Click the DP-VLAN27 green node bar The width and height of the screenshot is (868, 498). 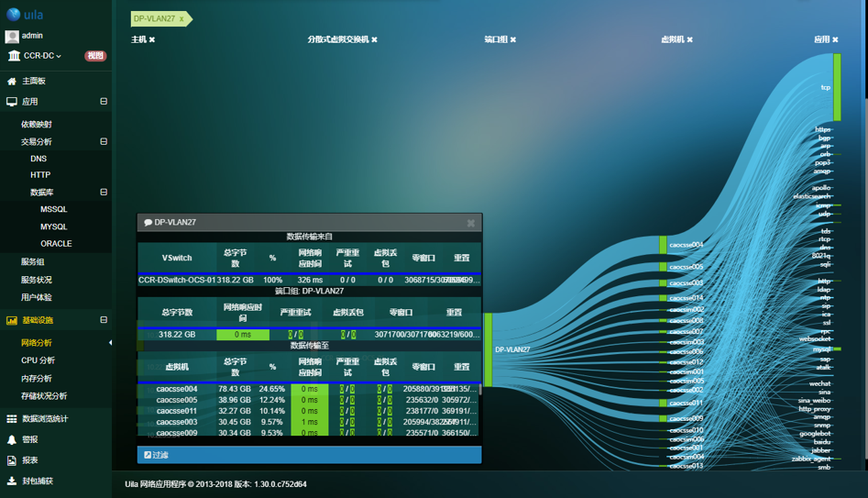pos(489,349)
